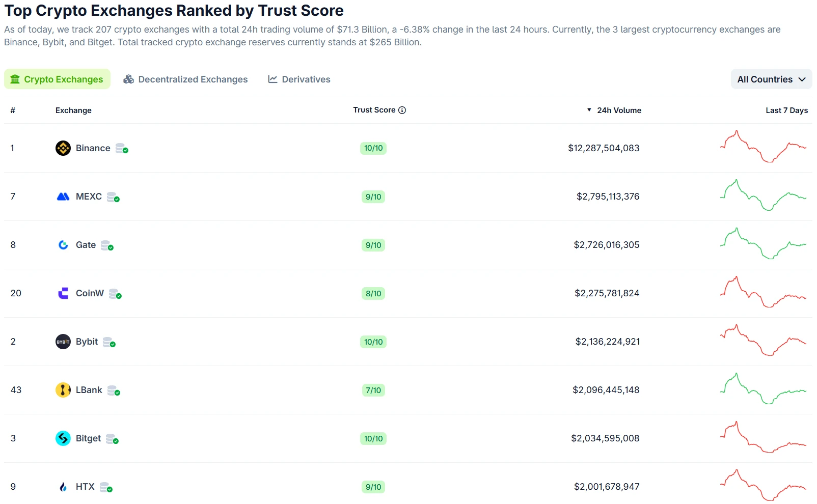
Task: Click the Bitget logo icon
Action: pos(63,438)
